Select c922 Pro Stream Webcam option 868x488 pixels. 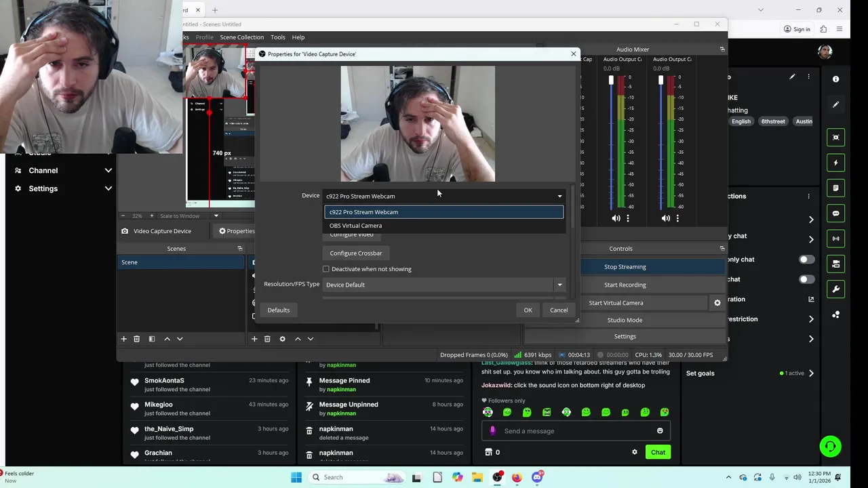[444, 212]
